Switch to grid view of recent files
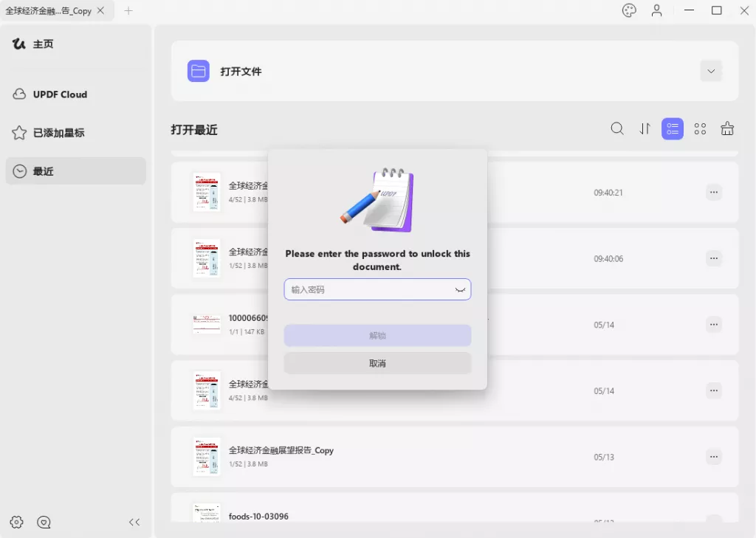 pyautogui.click(x=700, y=128)
